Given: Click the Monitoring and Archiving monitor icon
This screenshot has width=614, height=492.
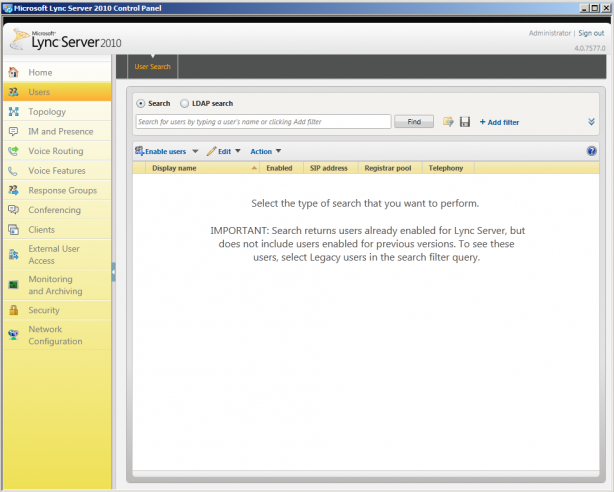Looking at the screenshot, I should coord(13,285).
